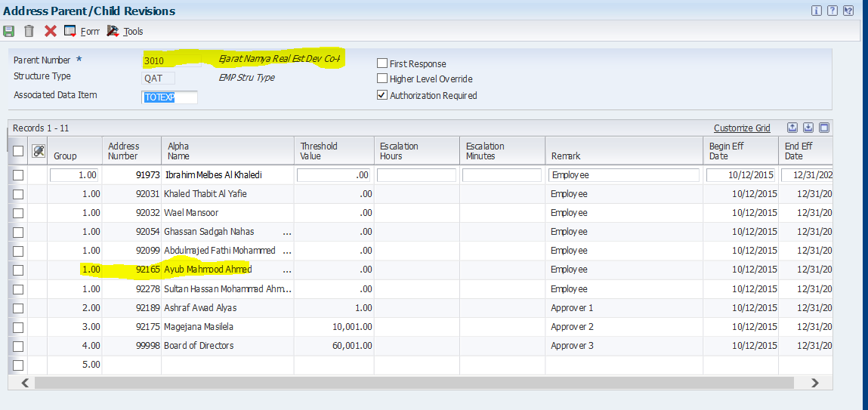Open the Tools menu with hammer icon
The height and width of the screenshot is (410, 868).
(x=125, y=31)
